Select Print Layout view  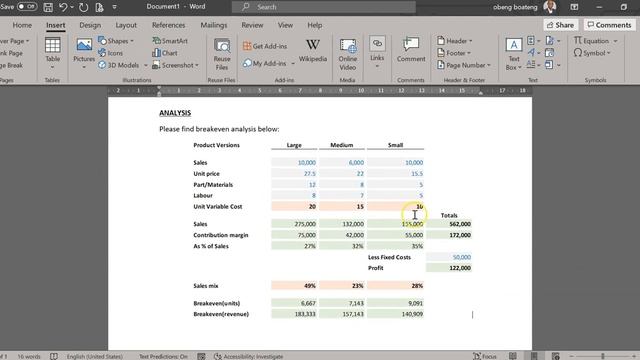click(x=534, y=356)
